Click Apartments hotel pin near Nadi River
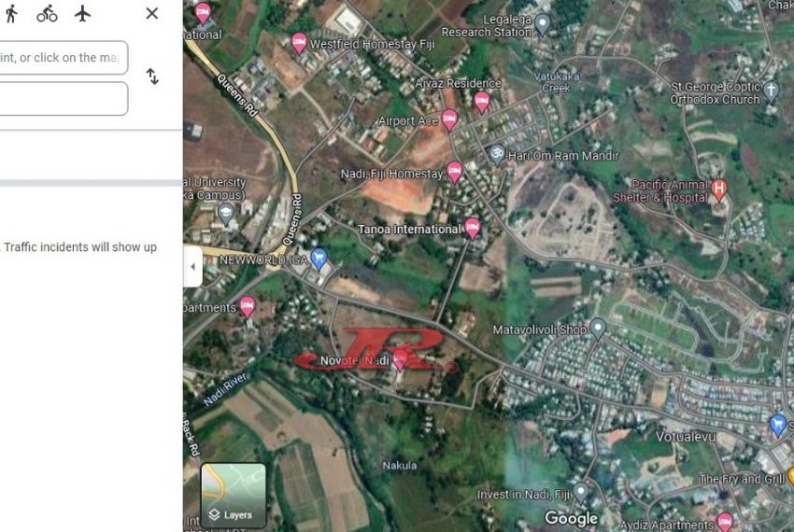The width and height of the screenshot is (794, 532). click(x=248, y=306)
